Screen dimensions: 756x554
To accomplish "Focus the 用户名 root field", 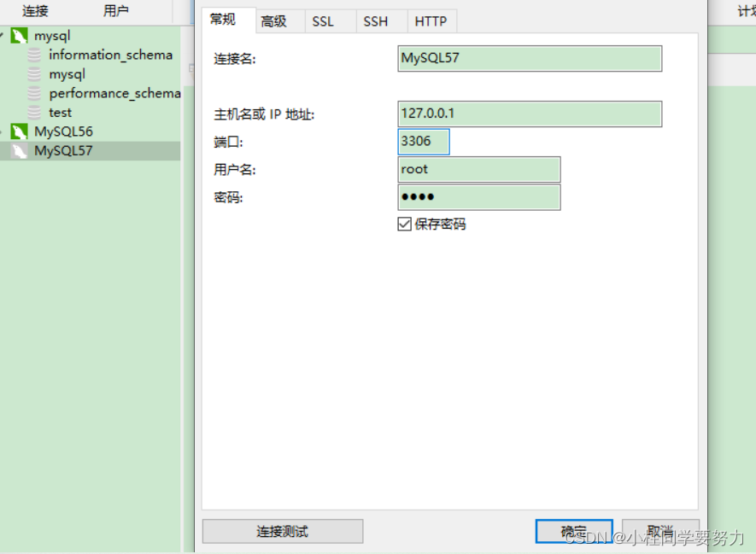I will tap(479, 170).
